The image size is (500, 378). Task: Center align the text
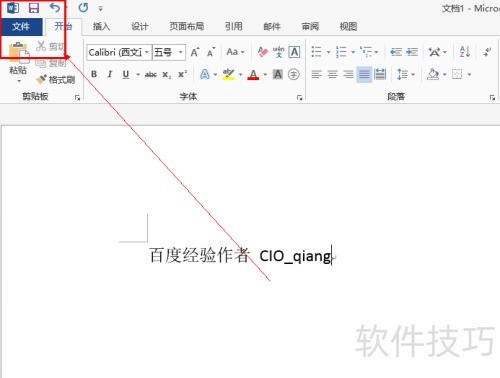point(332,74)
